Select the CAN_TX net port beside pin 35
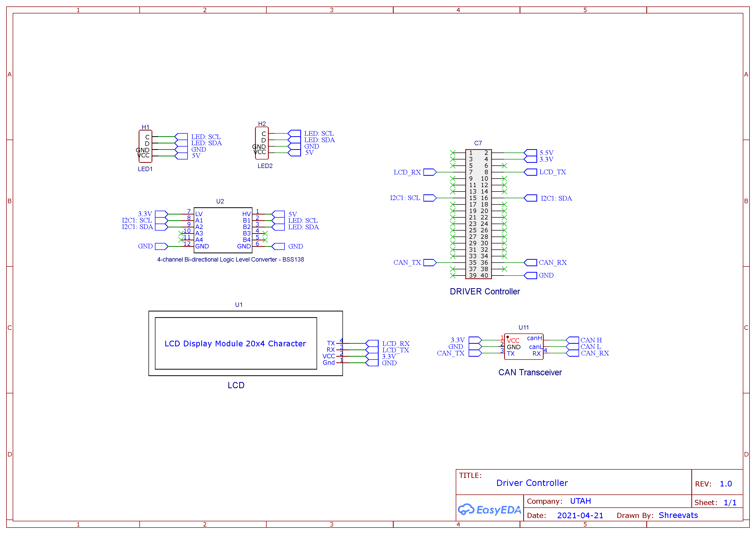 430,263
